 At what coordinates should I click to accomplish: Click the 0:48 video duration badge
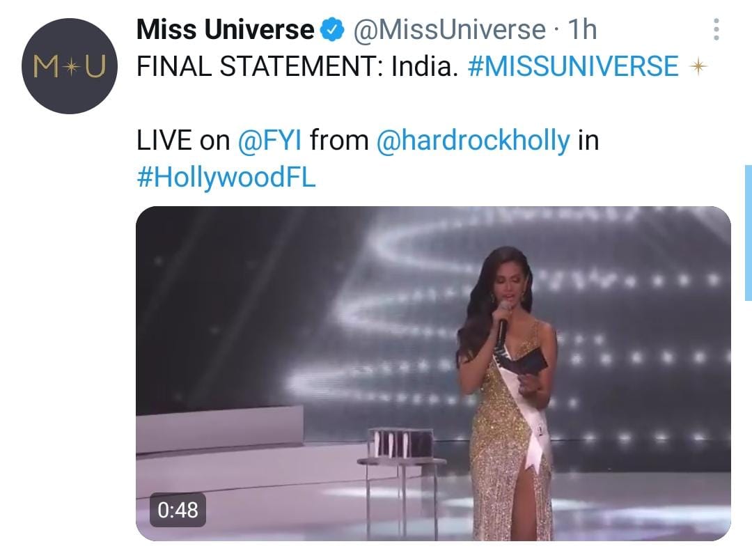click(178, 510)
